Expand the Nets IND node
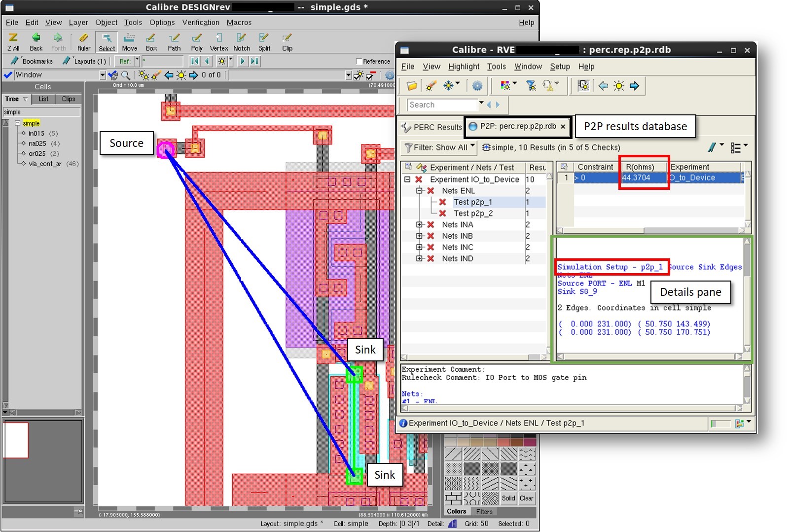 419,259
